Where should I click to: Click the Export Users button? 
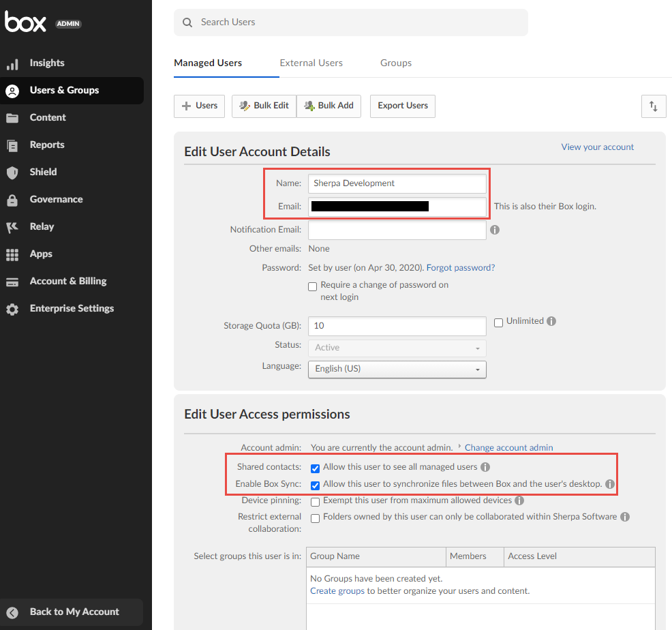click(403, 106)
